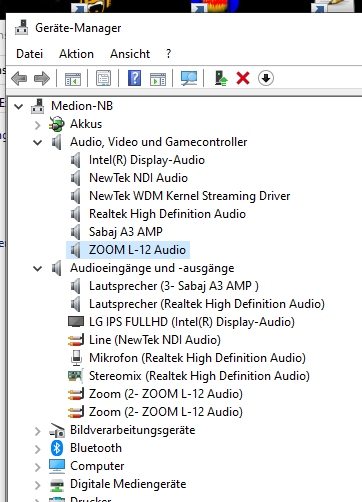Click the Back arrow toolbar icon
The image size is (362, 502).
point(19,79)
